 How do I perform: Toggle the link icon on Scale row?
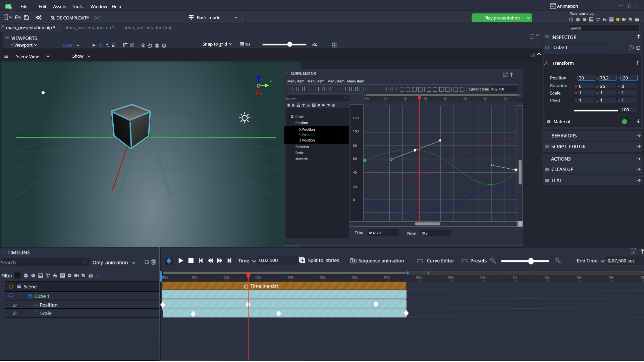click(x=15, y=313)
